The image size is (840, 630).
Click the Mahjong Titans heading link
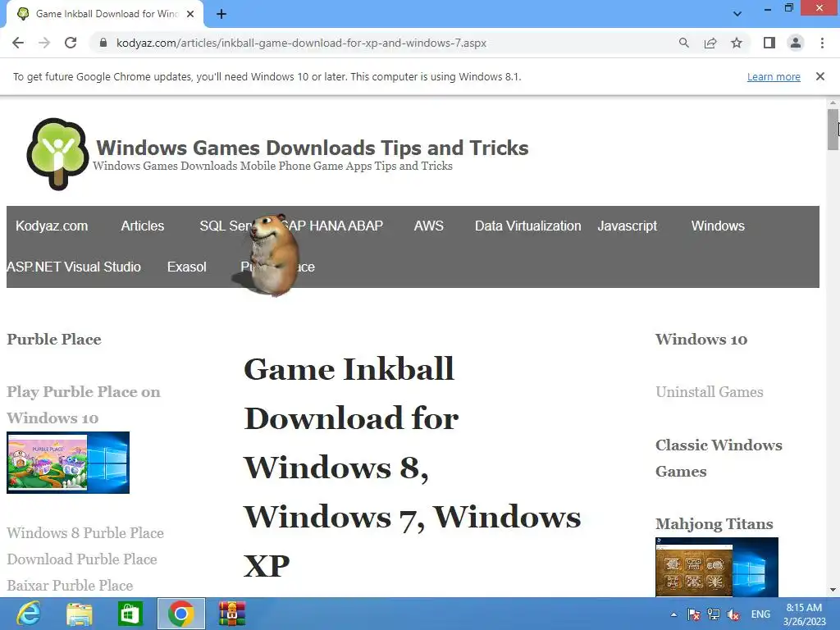(x=714, y=523)
